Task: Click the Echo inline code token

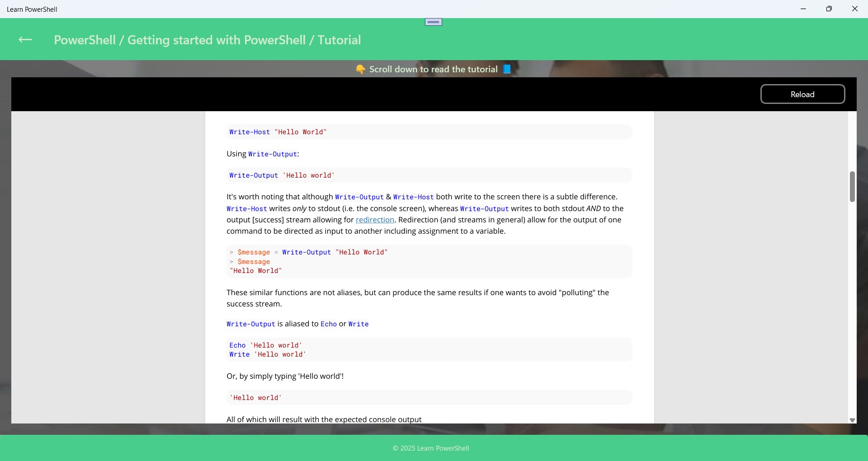Action: (329, 324)
